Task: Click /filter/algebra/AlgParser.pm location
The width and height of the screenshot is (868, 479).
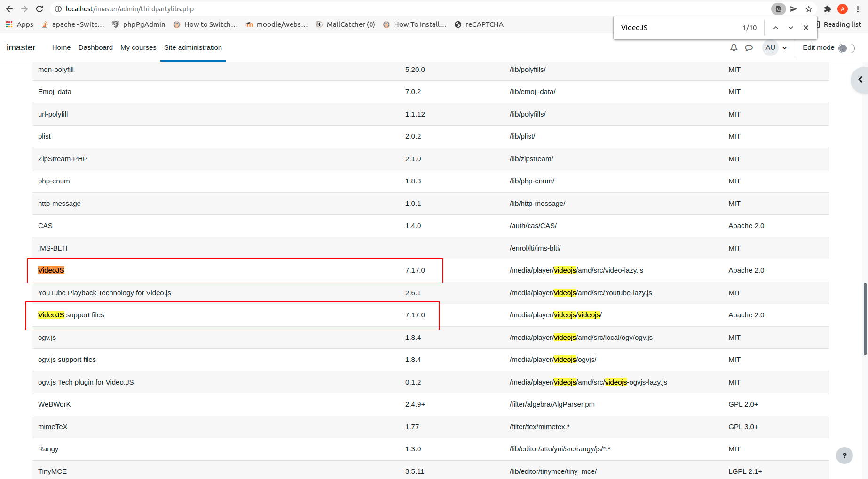Action: 552,404
